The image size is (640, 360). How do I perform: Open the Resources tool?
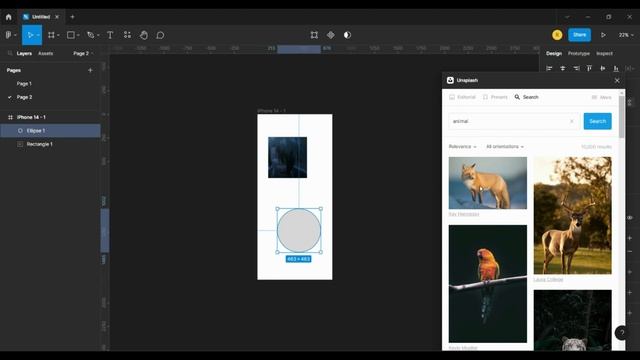pyautogui.click(x=127, y=35)
